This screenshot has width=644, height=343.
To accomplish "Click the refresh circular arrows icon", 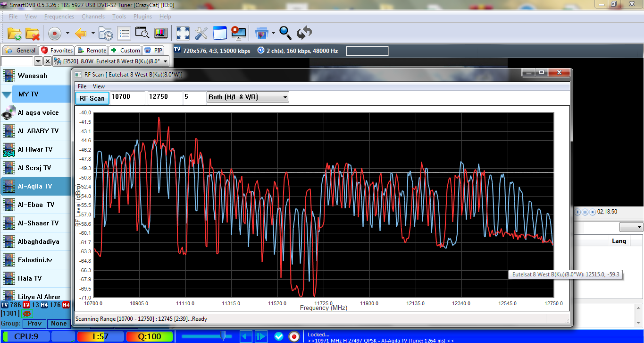I will [304, 33].
